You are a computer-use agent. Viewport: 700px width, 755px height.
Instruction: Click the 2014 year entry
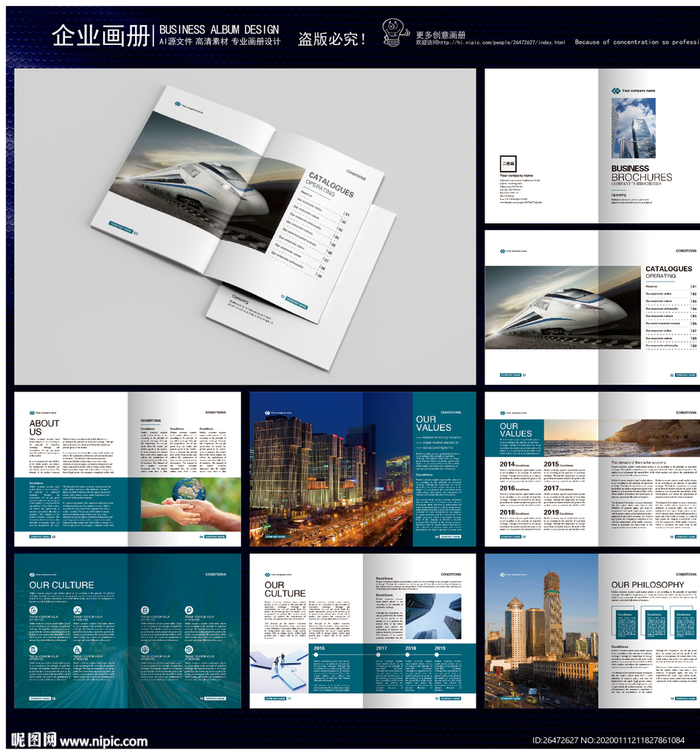pos(513,465)
